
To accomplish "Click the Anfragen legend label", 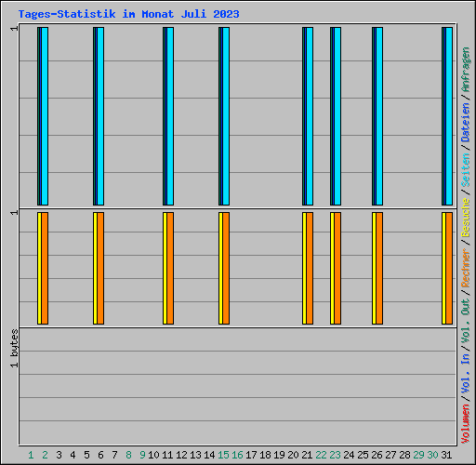I will click(466, 70).
